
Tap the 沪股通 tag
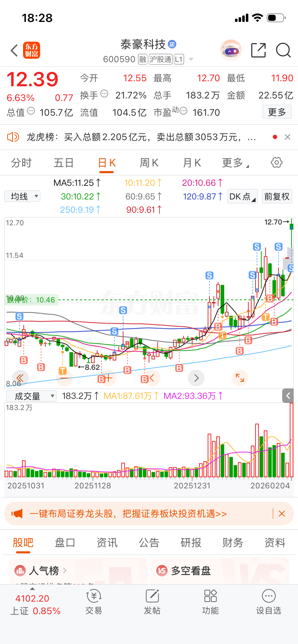coord(161,59)
